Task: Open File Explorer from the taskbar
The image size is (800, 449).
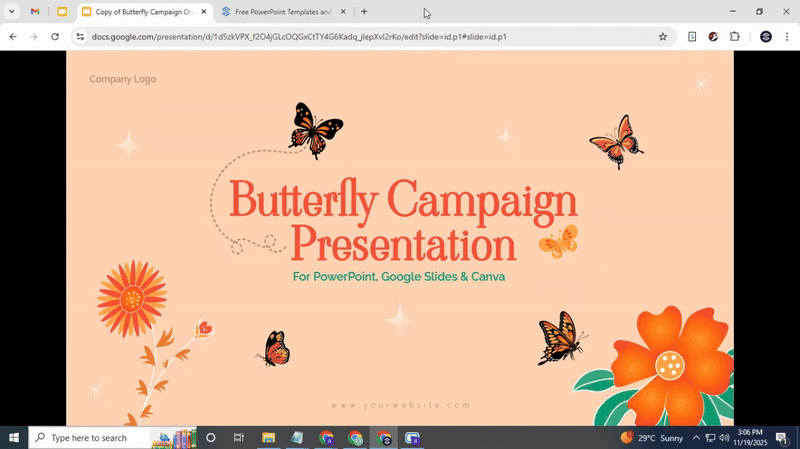Action: (268, 438)
